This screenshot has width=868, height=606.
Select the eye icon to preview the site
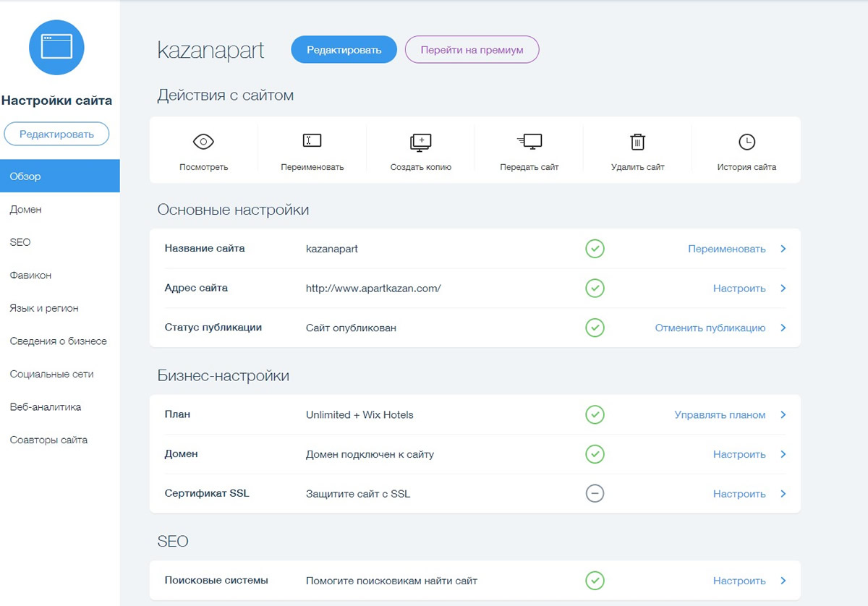(x=203, y=140)
